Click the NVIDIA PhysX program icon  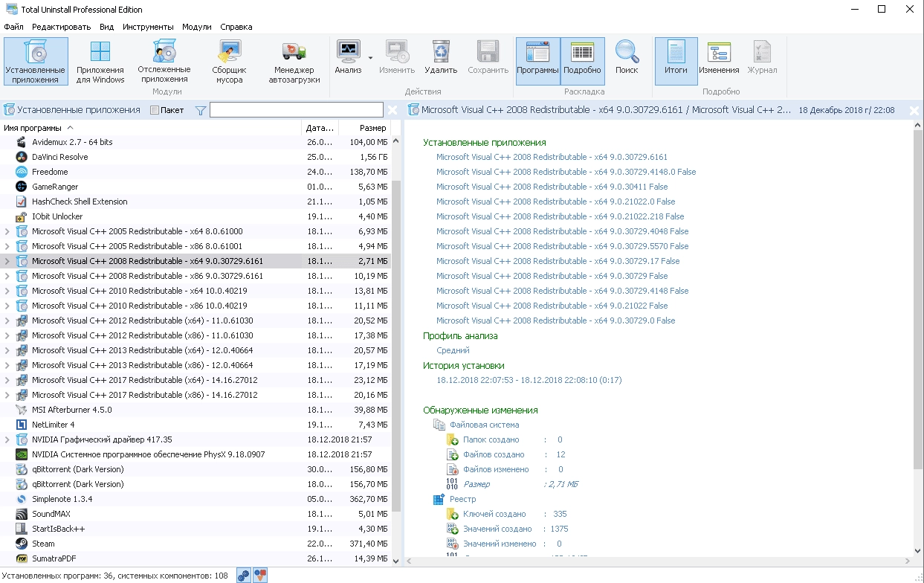(x=22, y=454)
